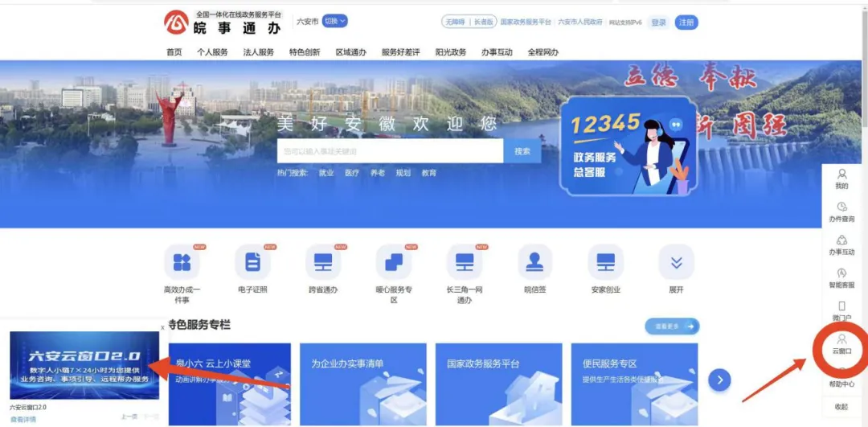Select hot search term 就业
The width and height of the screenshot is (868, 427).
[x=326, y=173]
